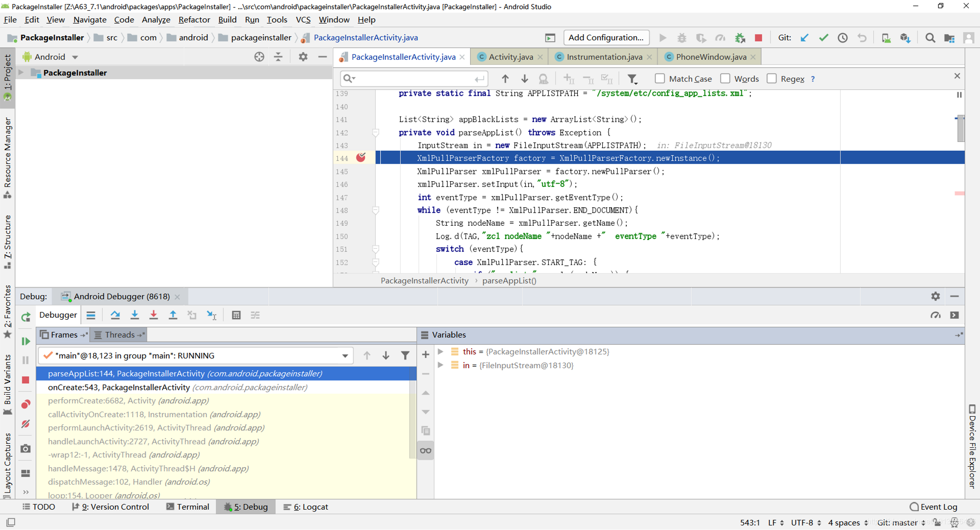Viewport: 980px width, 530px height.
Task: Resume program in debug sidebar
Action: [26, 341]
